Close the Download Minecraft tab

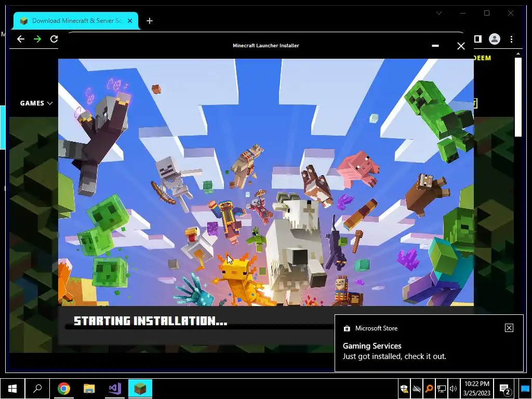[130, 21]
